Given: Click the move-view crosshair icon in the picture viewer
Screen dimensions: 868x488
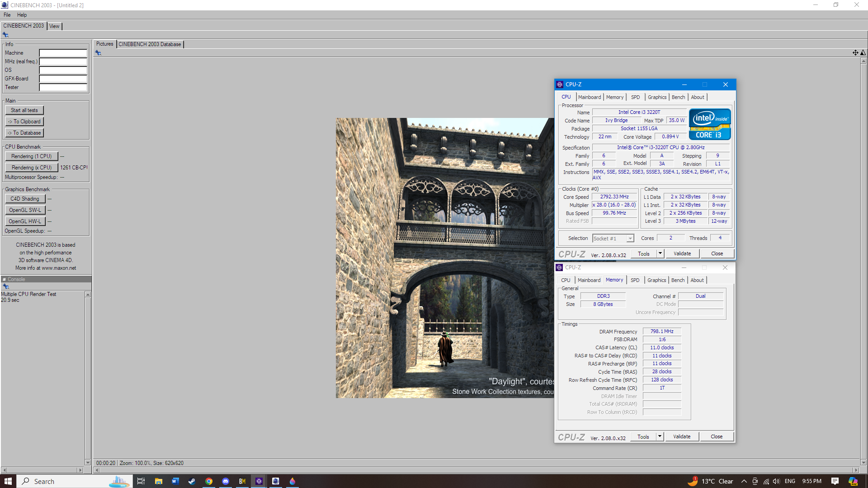Looking at the screenshot, I should pos(855,53).
